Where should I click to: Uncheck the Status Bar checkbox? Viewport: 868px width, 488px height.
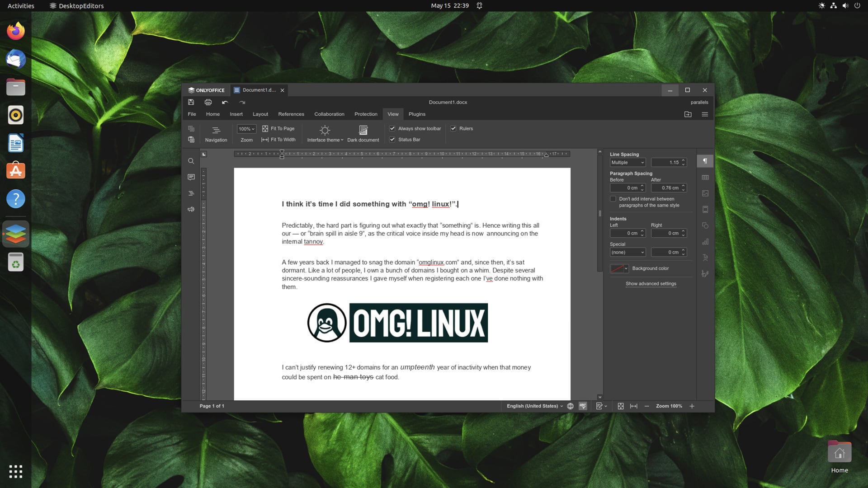(392, 140)
